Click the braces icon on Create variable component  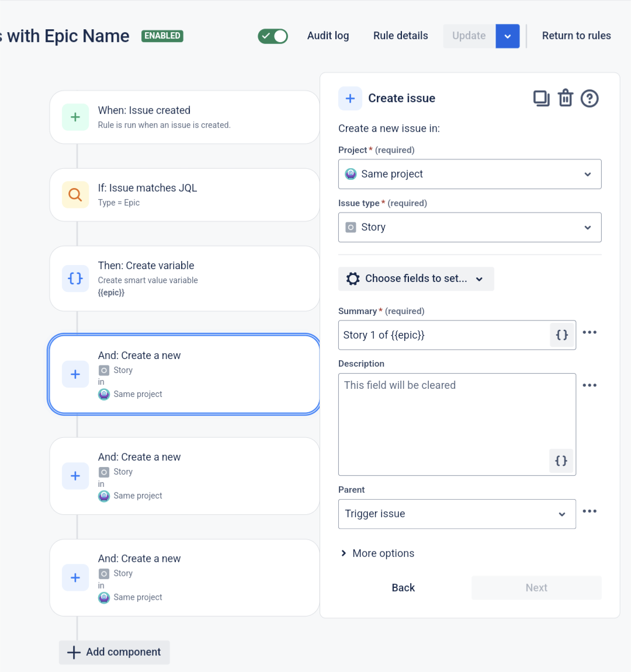(x=75, y=278)
